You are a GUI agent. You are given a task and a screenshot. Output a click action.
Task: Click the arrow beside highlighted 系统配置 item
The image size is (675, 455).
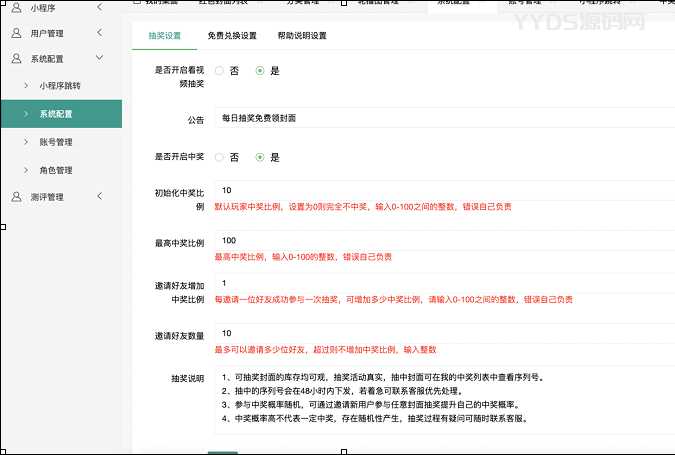coord(26,114)
